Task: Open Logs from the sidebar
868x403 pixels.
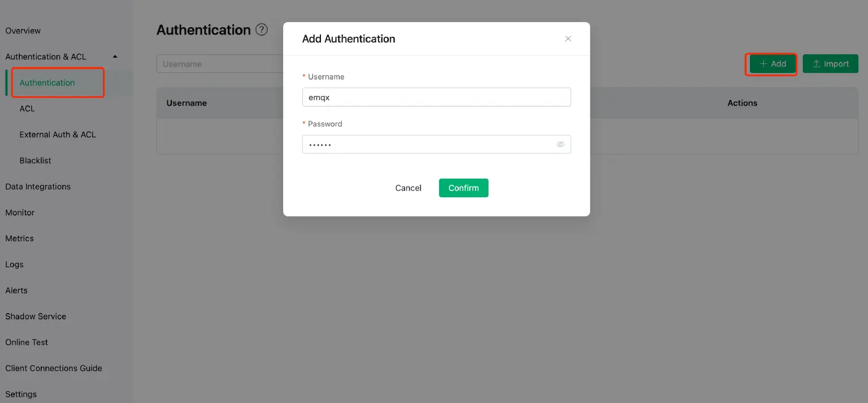Action: click(14, 265)
